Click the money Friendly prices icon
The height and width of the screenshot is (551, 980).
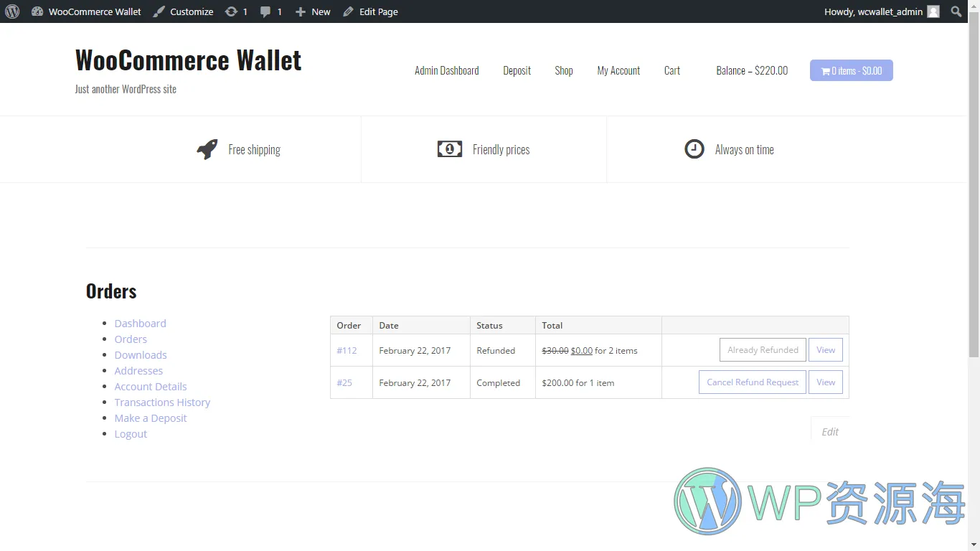coord(450,149)
